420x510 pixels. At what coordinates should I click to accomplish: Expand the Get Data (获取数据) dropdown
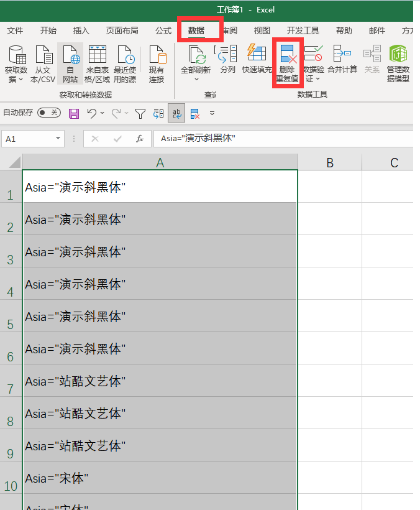pos(16,63)
